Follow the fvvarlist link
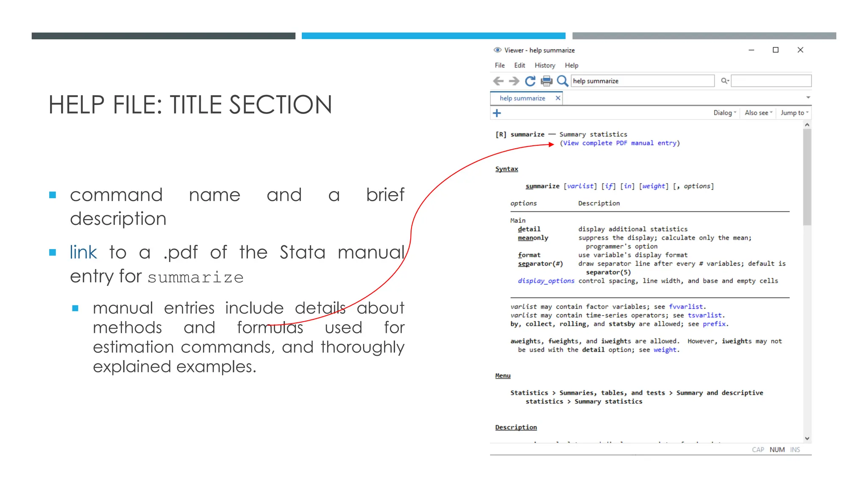This screenshot has width=868, height=488. [x=686, y=307]
